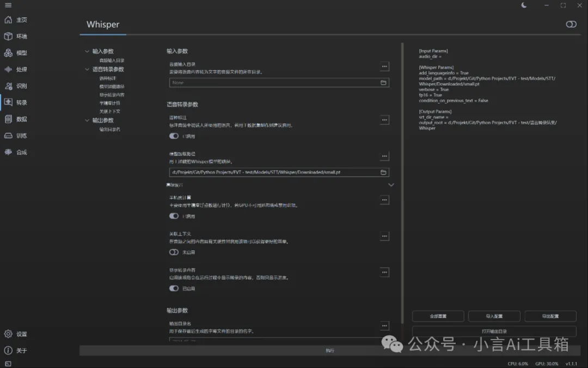This screenshot has width=588, height=368.
Task: Browse folder for model path small.pt field
Action: (383, 172)
